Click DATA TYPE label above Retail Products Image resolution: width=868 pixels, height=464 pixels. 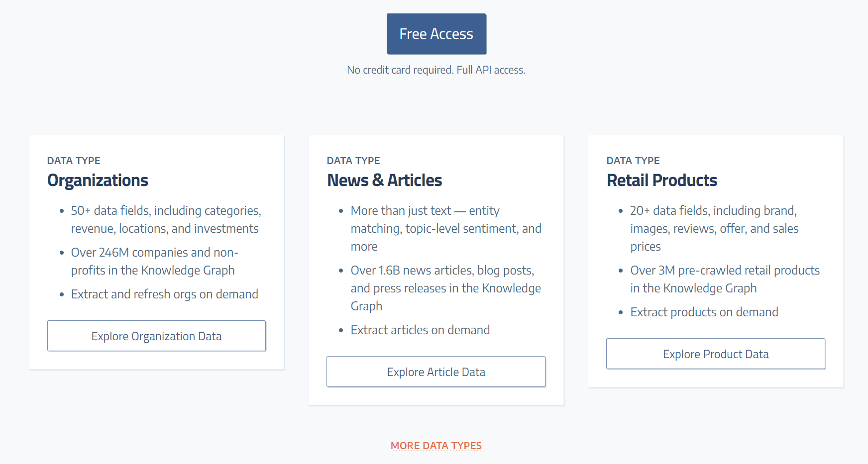tap(633, 161)
